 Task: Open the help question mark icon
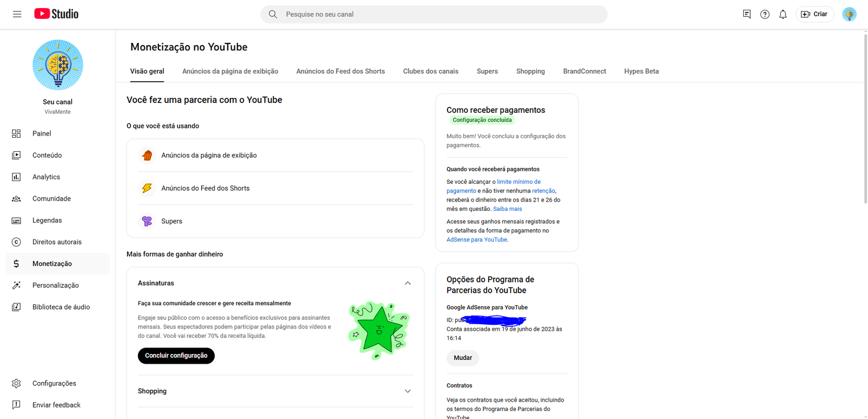pyautogui.click(x=765, y=14)
